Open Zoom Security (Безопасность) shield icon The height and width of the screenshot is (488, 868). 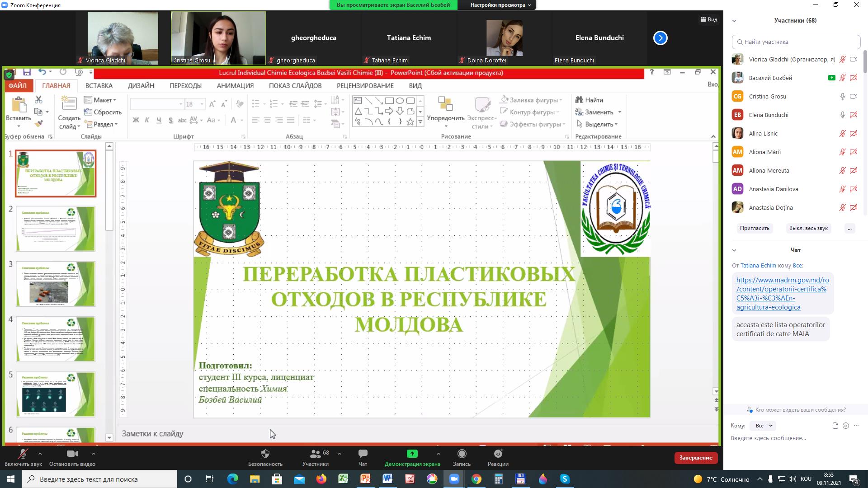pos(265,454)
